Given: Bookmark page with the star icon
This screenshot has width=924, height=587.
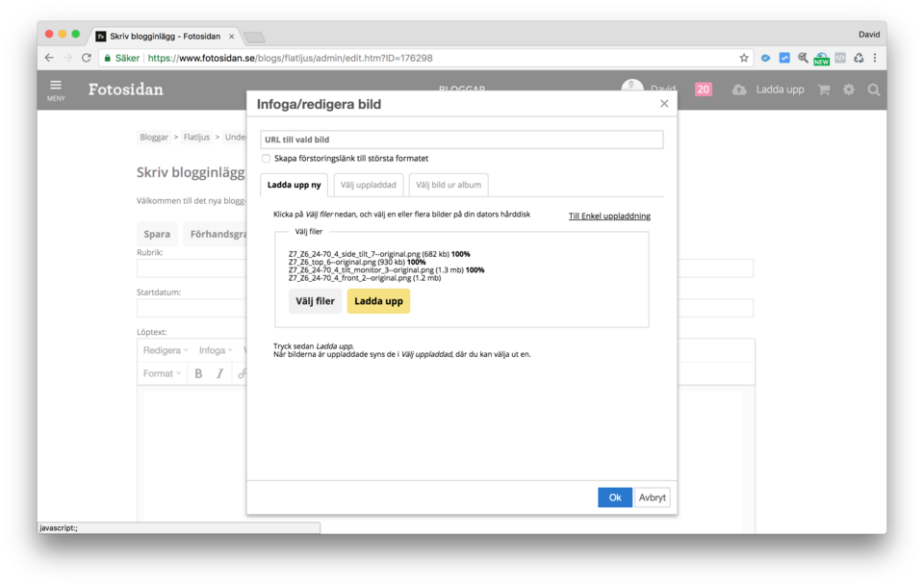Looking at the screenshot, I should coord(744,58).
